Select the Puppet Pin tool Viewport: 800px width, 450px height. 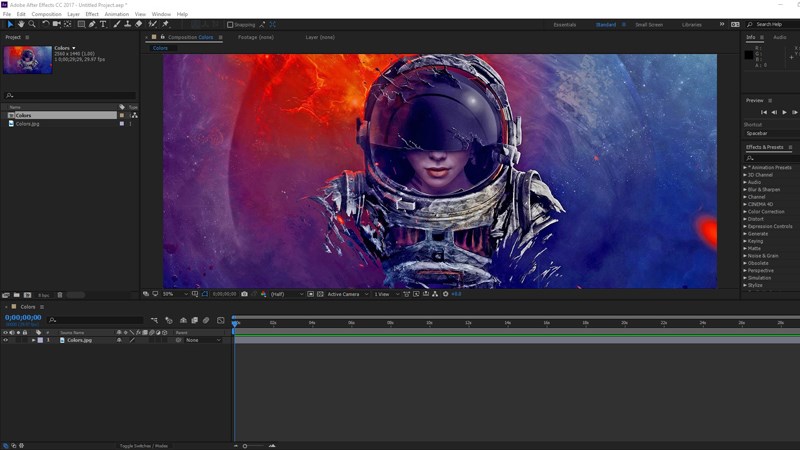[x=164, y=24]
